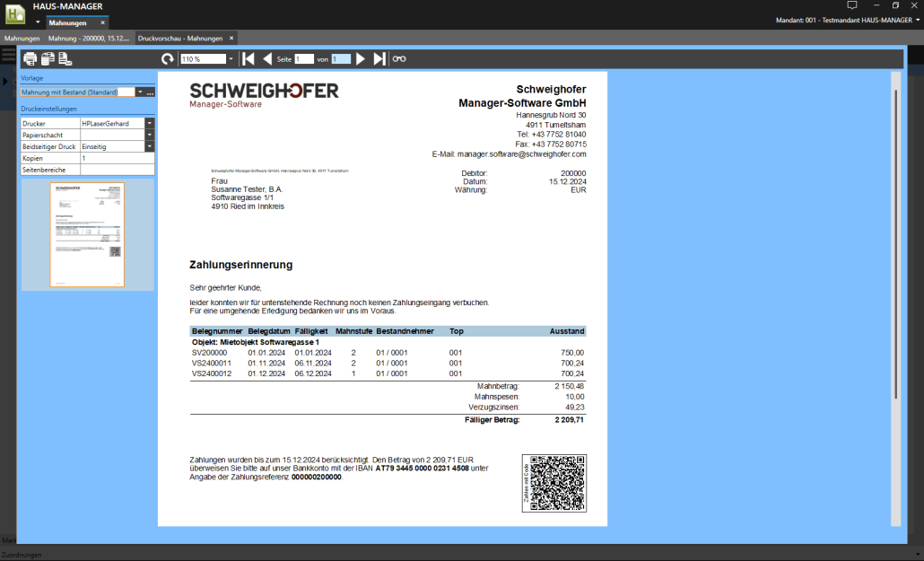This screenshot has height=561, width=924.
Task: Go to the previous page
Action: tap(267, 59)
